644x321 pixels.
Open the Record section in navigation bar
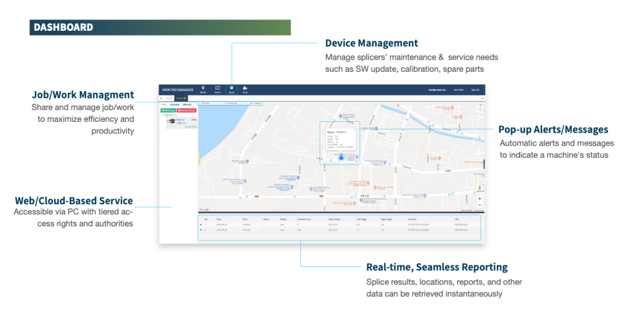pyautogui.click(x=218, y=89)
